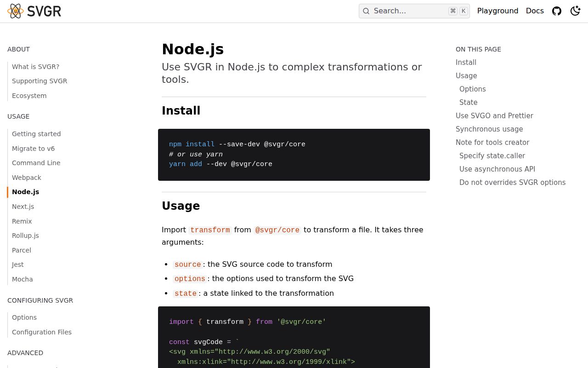Click the import transform code line

pos(248,322)
